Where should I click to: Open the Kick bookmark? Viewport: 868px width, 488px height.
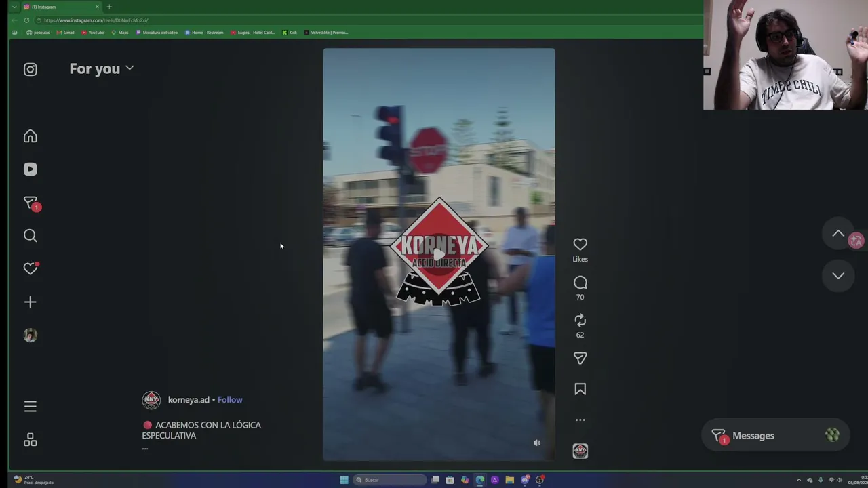290,33
